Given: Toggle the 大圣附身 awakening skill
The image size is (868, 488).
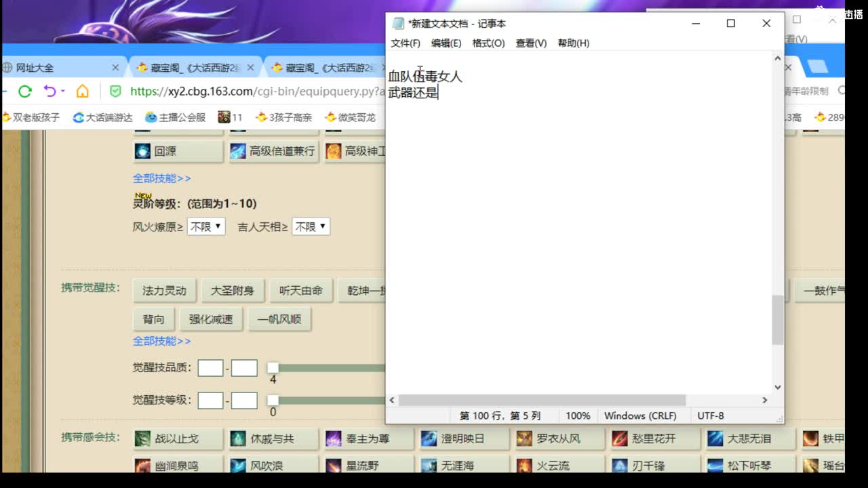Looking at the screenshot, I should click(x=233, y=291).
